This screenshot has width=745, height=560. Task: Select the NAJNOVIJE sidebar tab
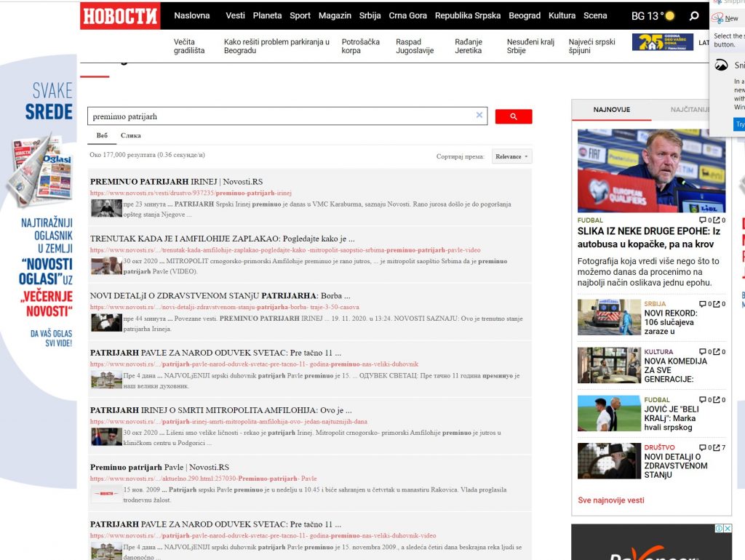click(x=611, y=110)
